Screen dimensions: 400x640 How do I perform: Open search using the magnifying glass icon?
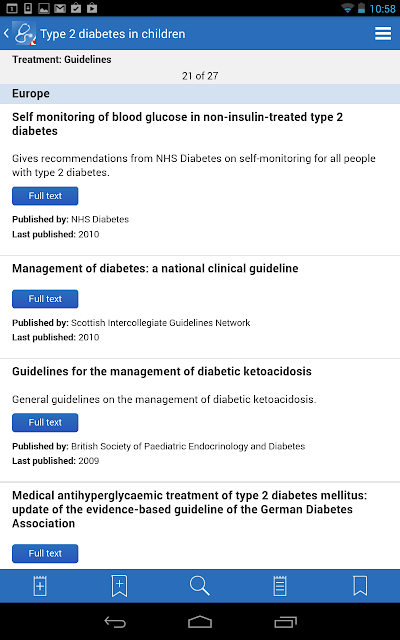(x=200, y=586)
